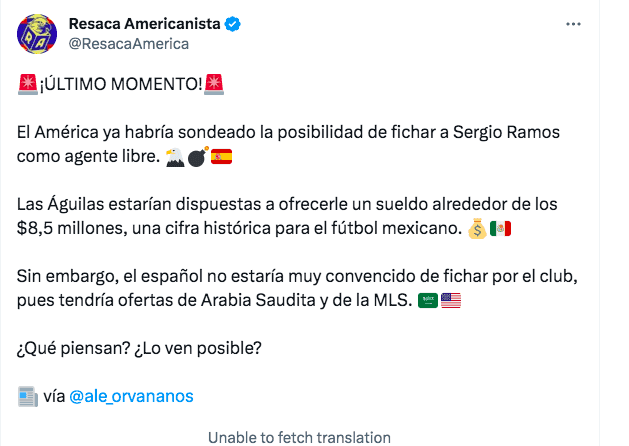This screenshot has height=446, width=629.
Task: Click the Mexico flag emoji
Action: (501, 230)
